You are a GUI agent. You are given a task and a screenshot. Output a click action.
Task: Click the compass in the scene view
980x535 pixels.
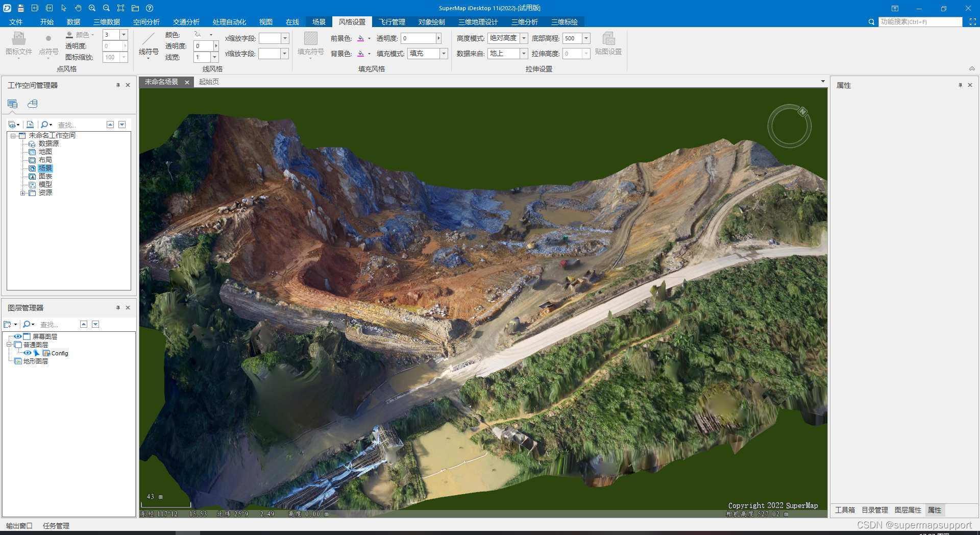click(789, 126)
